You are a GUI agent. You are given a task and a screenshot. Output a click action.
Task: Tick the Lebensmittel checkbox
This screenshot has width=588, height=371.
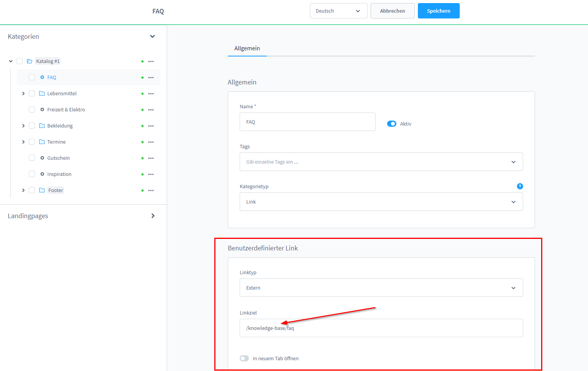(x=32, y=93)
